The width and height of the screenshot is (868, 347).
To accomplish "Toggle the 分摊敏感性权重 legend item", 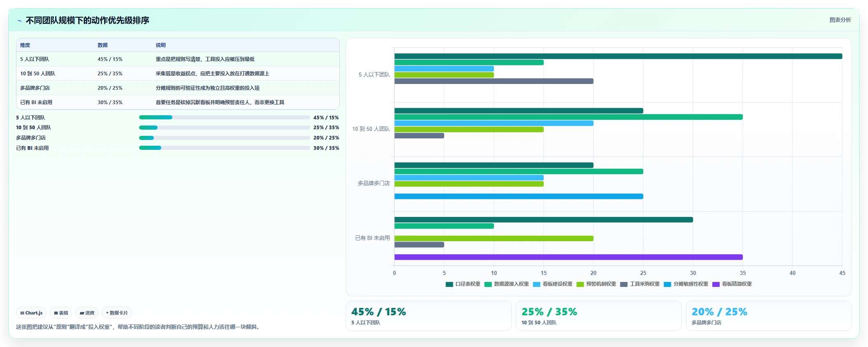I will click(686, 284).
